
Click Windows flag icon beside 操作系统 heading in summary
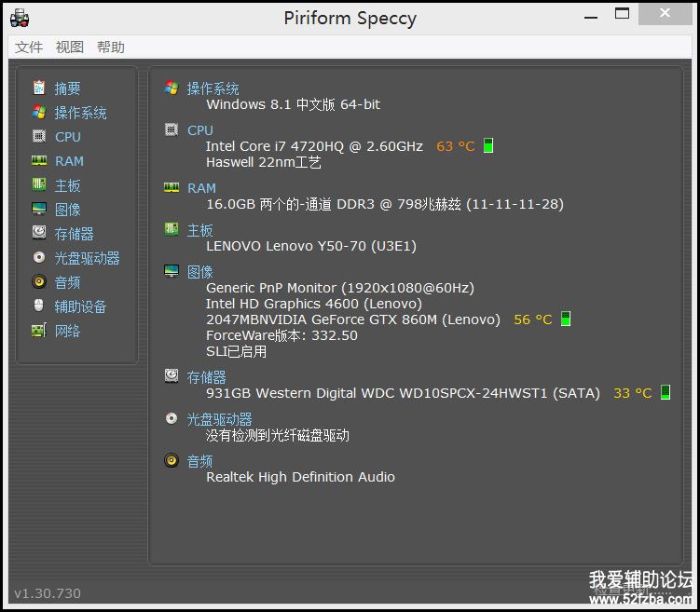pyautogui.click(x=172, y=88)
